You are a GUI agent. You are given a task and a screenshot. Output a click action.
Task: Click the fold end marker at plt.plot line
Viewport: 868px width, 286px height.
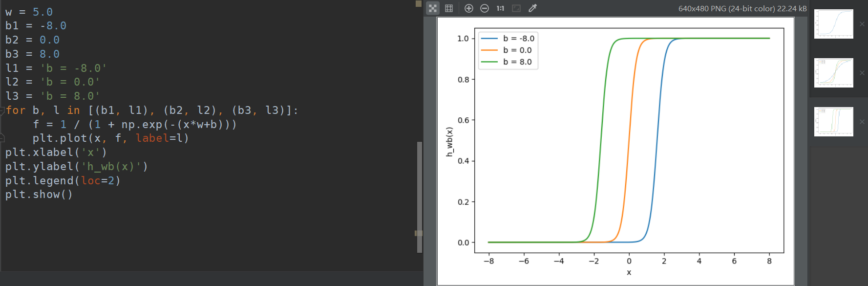tap(2, 138)
